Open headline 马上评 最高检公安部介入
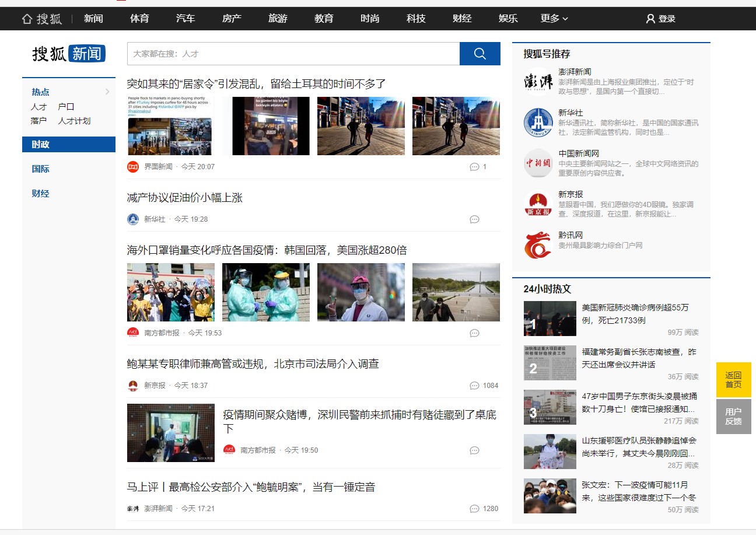The width and height of the screenshot is (756, 535). pos(251,487)
